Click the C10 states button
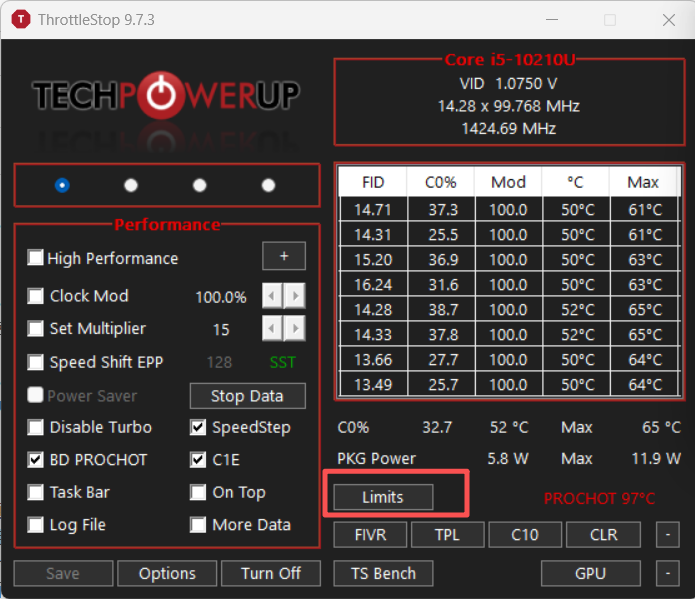This screenshot has height=599, width=695. click(525, 535)
